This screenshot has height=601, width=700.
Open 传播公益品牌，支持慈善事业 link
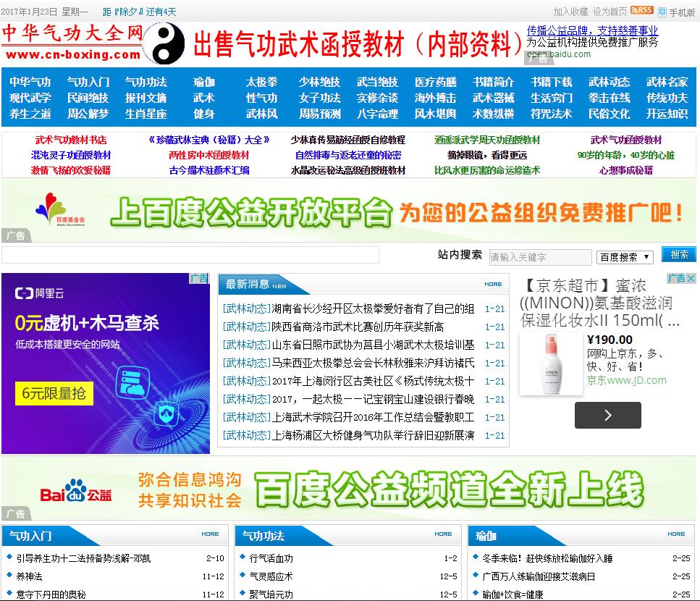[x=592, y=31]
